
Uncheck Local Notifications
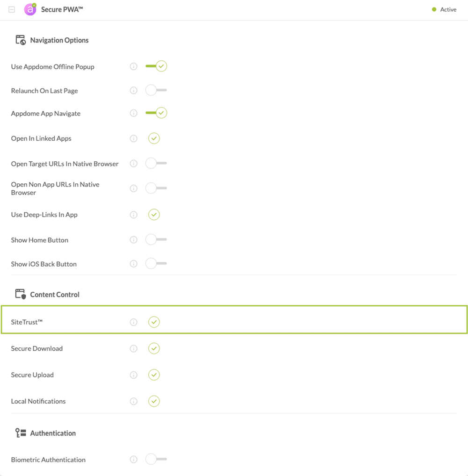click(154, 401)
